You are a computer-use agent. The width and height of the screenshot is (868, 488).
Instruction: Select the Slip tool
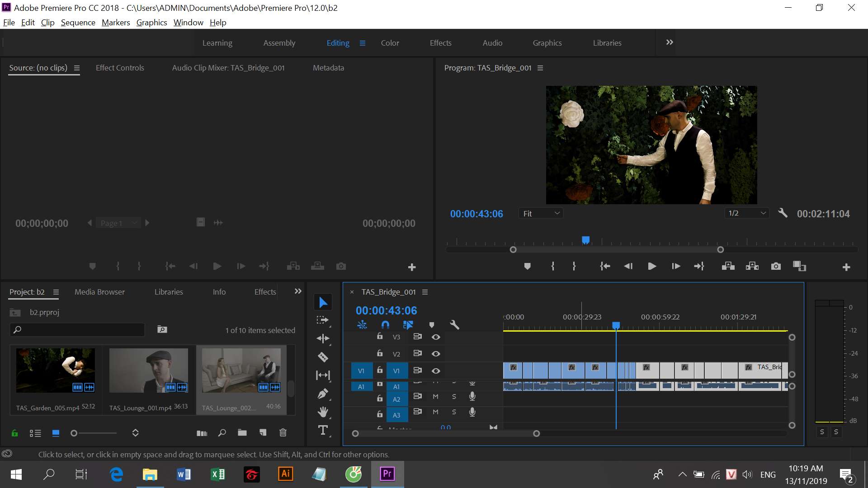[323, 375]
